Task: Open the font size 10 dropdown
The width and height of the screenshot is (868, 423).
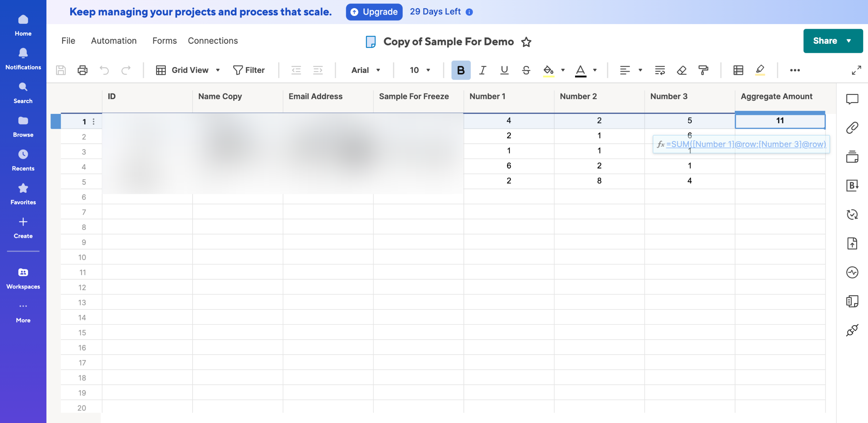Action: pos(420,70)
